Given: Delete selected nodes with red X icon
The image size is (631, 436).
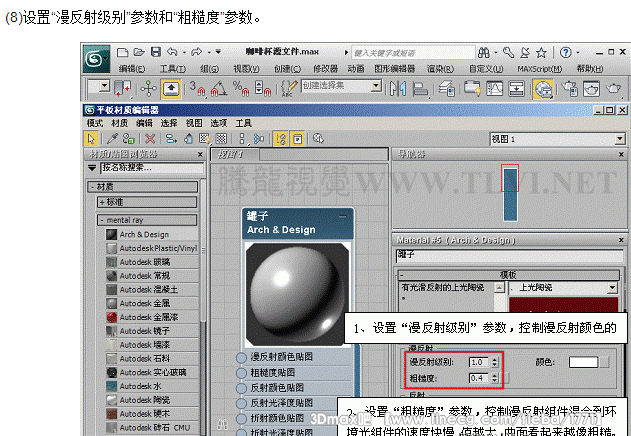Looking at the screenshot, I should [x=150, y=139].
